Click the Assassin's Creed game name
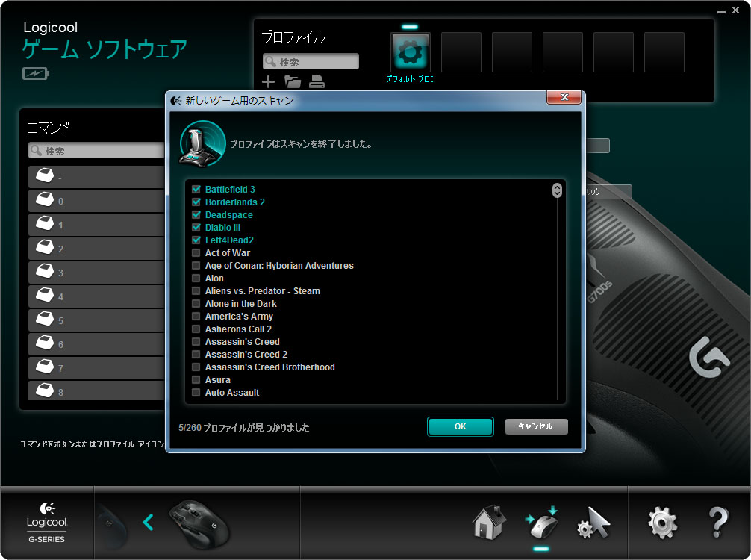Screen dimensions: 751x560 (243, 341)
